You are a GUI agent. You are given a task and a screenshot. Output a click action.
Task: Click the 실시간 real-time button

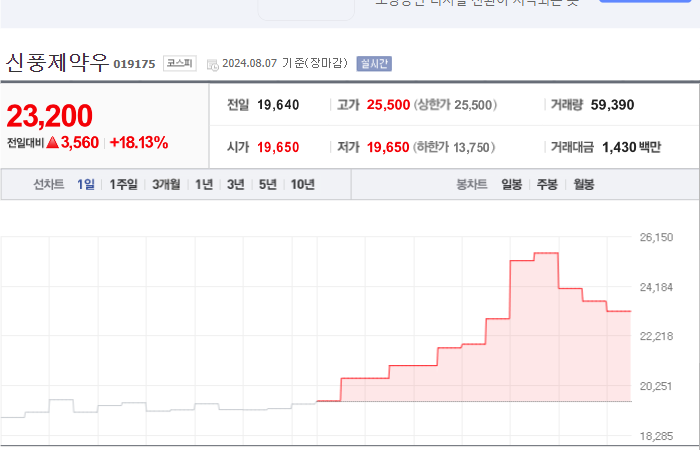coord(374,63)
